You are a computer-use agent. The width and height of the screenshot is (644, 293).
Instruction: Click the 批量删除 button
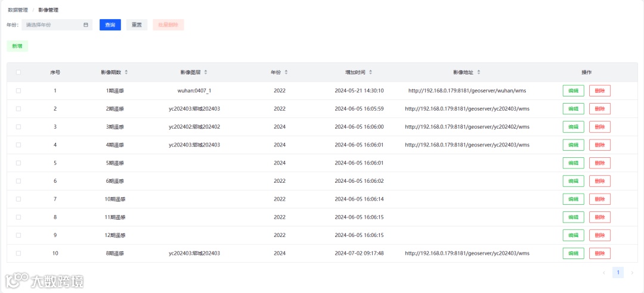tap(168, 25)
